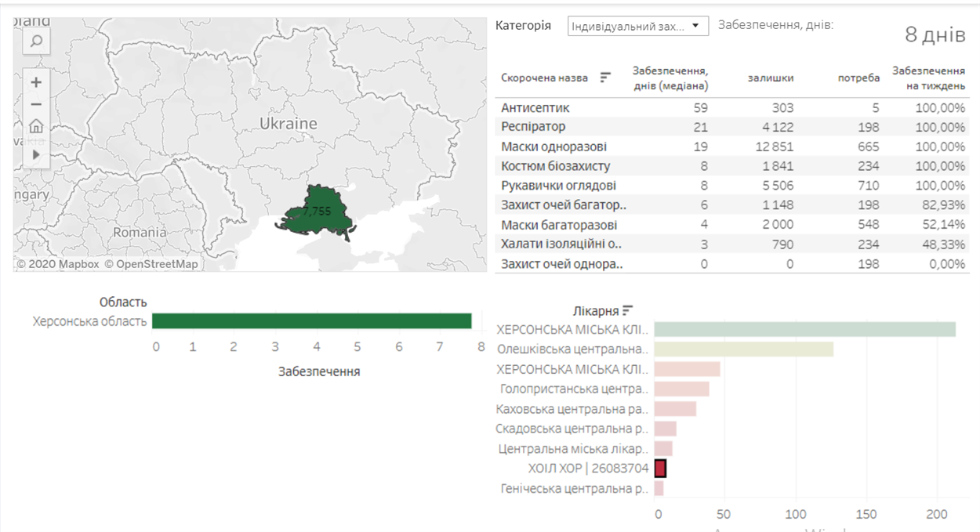Expand map tools with the arrow icon
Image resolution: width=980 pixels, height=532 pixels.
tap(36, 154)
